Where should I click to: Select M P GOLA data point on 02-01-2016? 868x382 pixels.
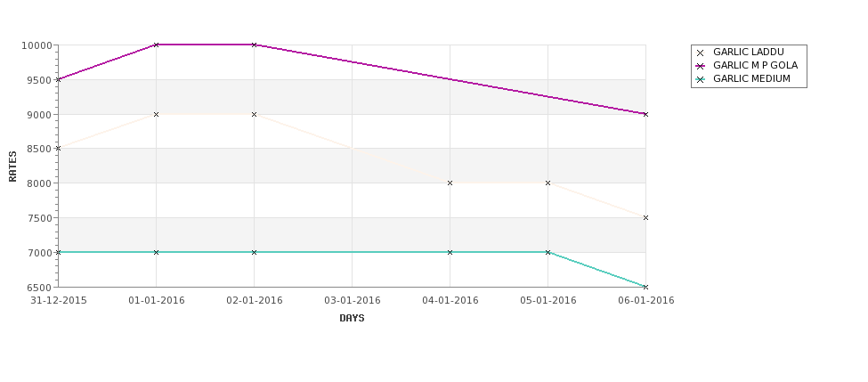(254, 45)
